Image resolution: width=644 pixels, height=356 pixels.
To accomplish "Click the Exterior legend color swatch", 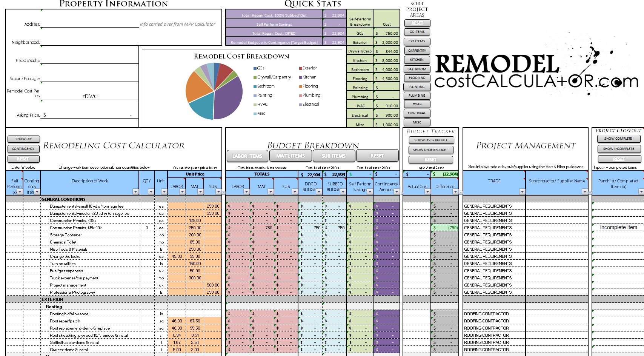I will (x=301, y=68).
